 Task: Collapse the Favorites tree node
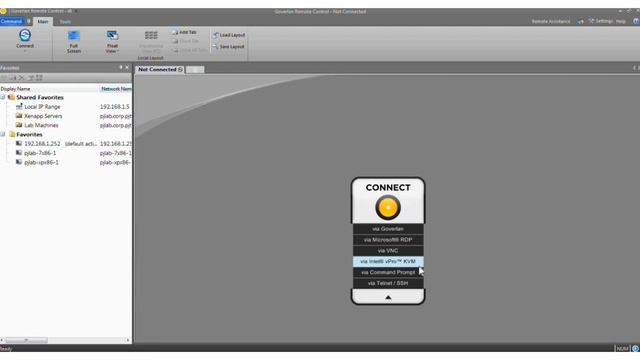3,134
